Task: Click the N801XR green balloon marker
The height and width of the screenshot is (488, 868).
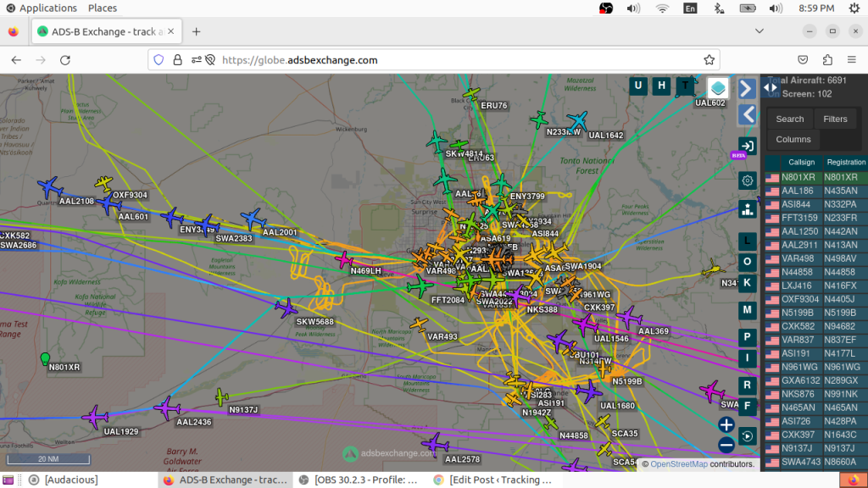Action: (46, 359)
